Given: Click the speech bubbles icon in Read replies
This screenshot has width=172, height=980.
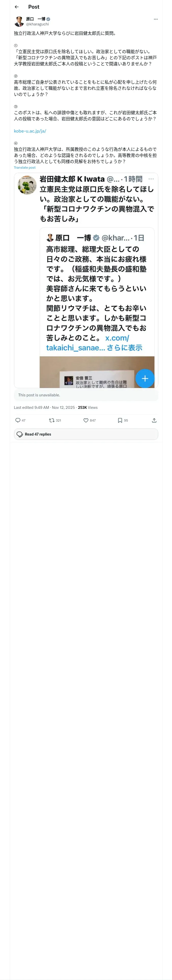Looking at the screenshot, I should point(20,434).
